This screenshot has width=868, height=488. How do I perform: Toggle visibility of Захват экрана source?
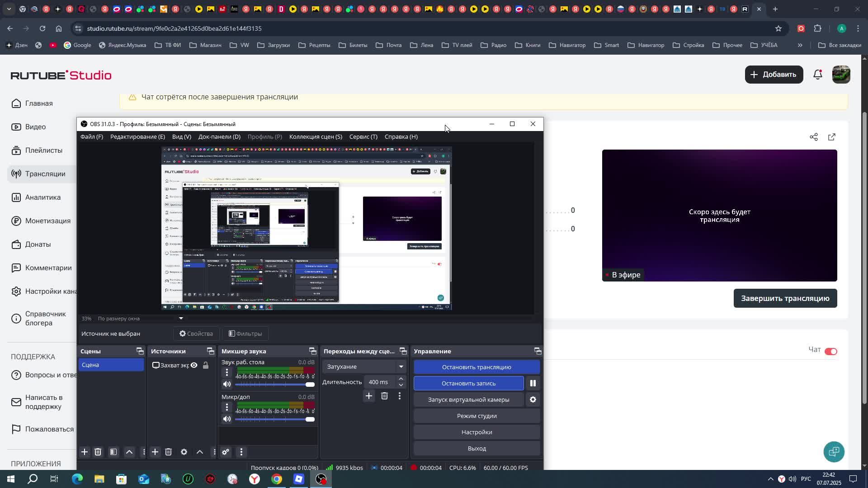pos(194,365)
